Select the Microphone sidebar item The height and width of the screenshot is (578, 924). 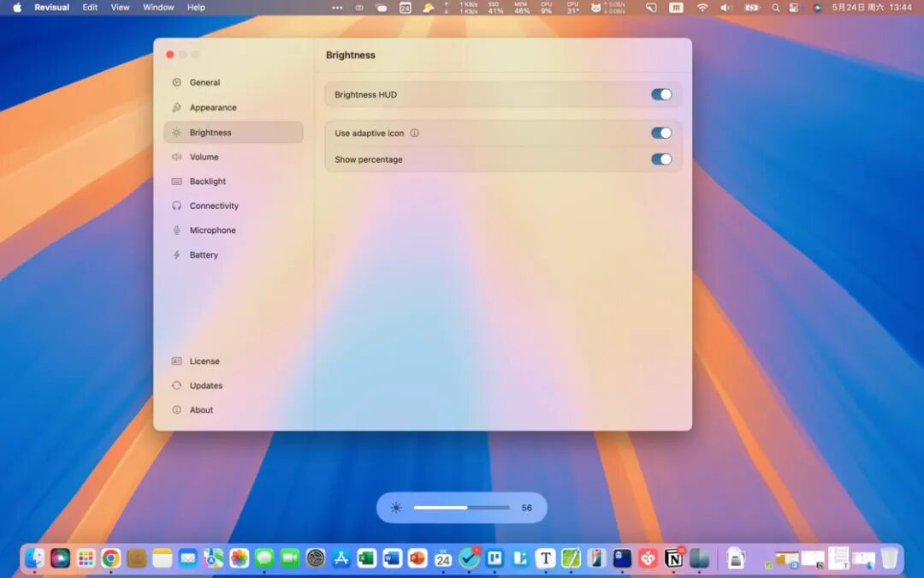(x=234, y=230)
